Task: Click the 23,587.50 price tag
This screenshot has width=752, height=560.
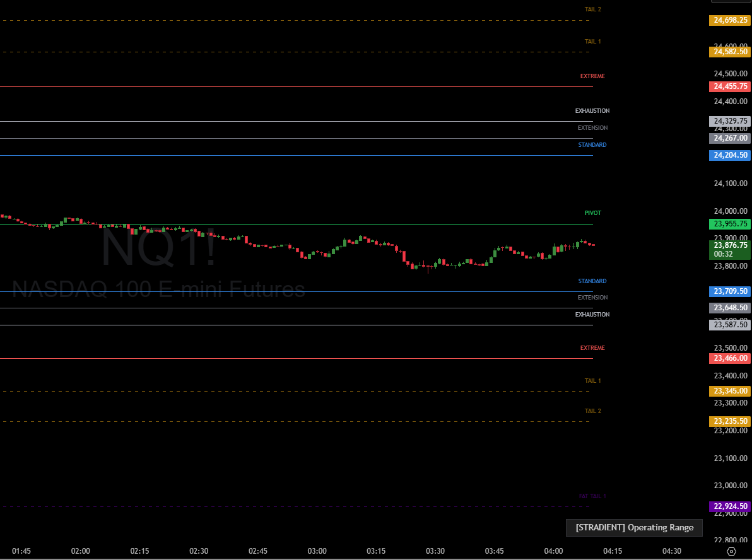Action: (x=730, y=325)
